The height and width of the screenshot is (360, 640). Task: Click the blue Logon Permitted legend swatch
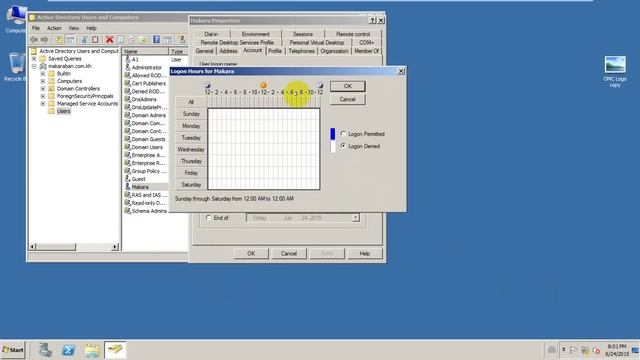pyautogui.click(x=333, y=134)
